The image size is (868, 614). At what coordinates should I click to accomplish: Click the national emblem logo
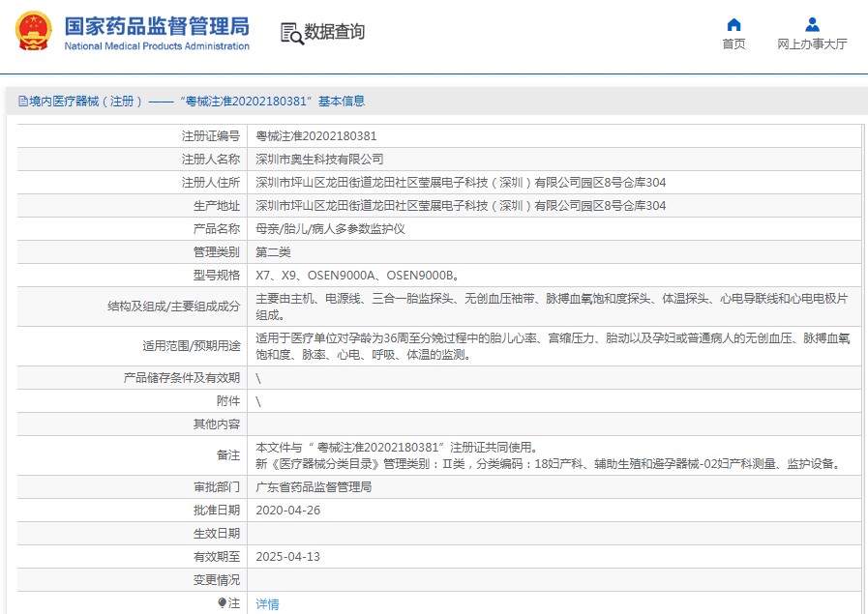click(33, 31)
